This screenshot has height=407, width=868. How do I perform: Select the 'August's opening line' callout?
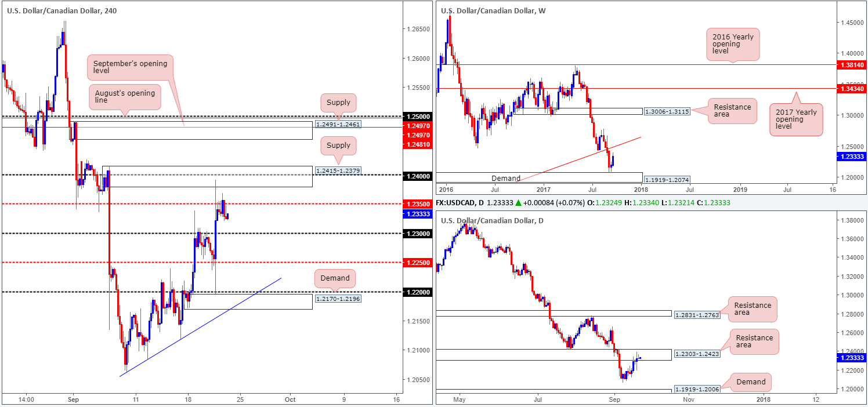pyautogui.click(x=125, y=97)
